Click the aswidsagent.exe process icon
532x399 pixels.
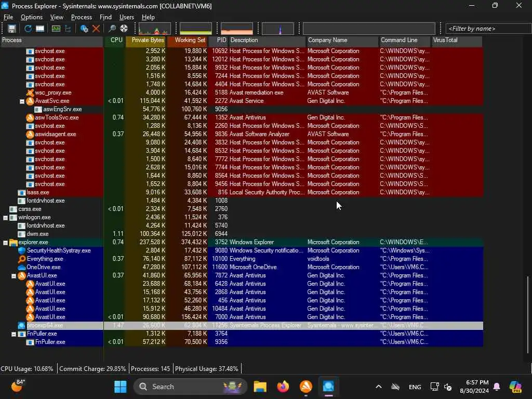(30, 135)
